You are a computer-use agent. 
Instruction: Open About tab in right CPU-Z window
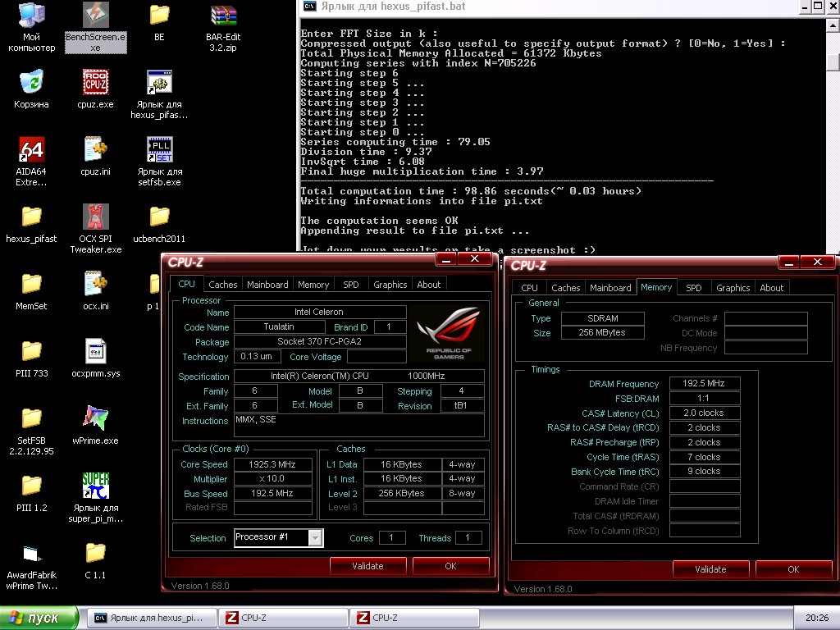[771, 288]
